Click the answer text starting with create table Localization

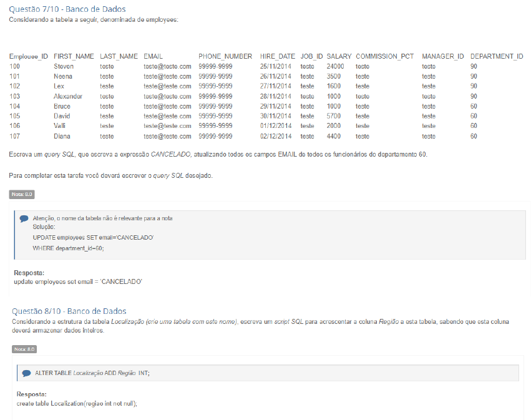pos(76,403)
